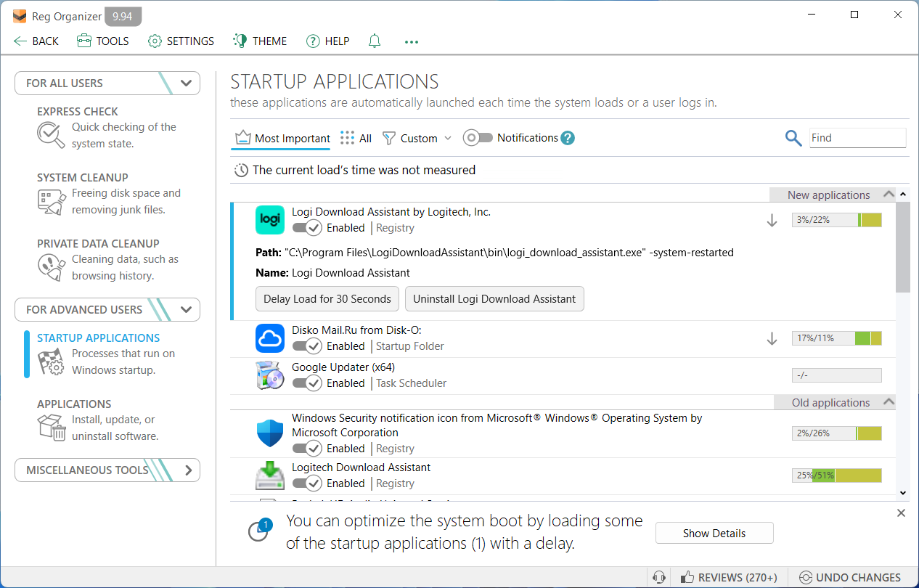Click the Windows Security shield icon
Image resolution: width=919 pixels, height=588 pixels.
270,433
